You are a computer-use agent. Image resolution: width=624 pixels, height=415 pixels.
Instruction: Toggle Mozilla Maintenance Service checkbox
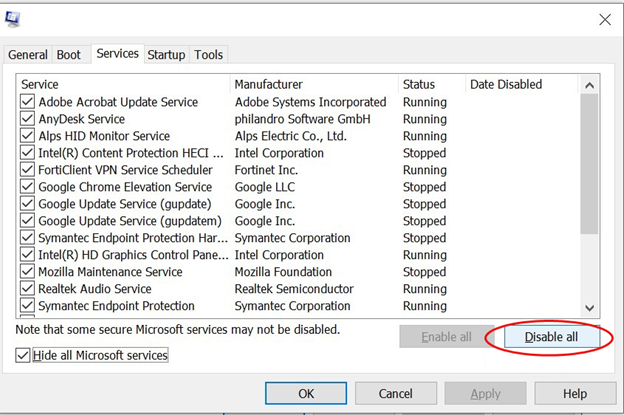(x=27, y=272)
